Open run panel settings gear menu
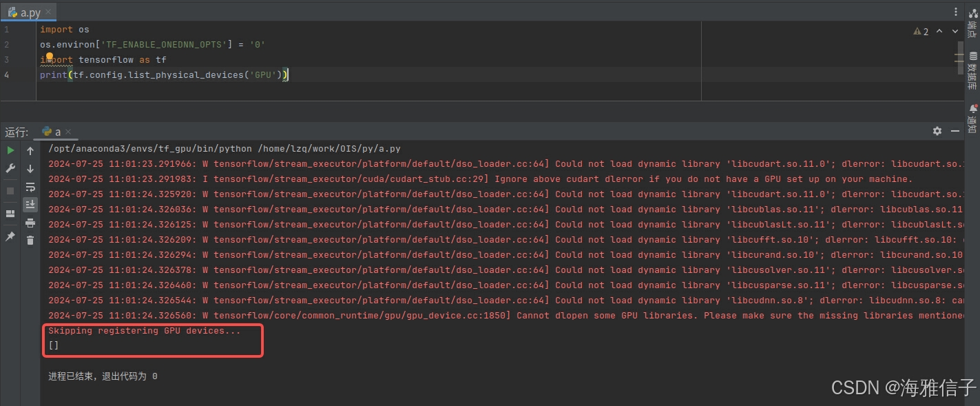Viewport: 980px width, 406px height. 937,131
